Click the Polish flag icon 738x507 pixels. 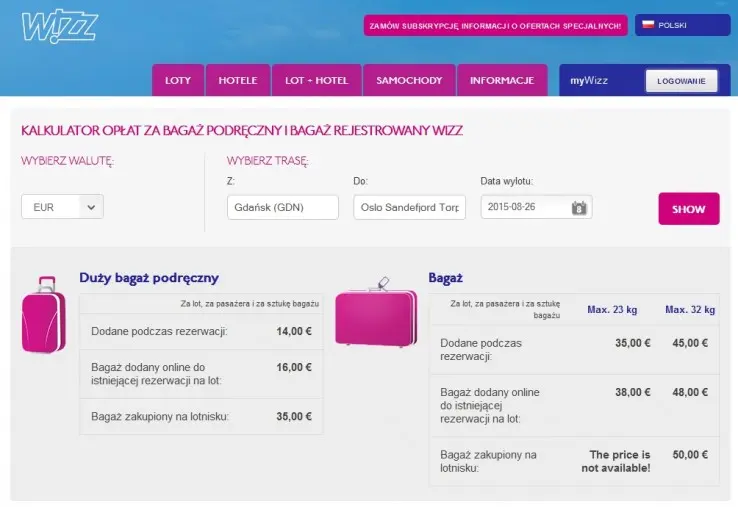click(648, 24)
